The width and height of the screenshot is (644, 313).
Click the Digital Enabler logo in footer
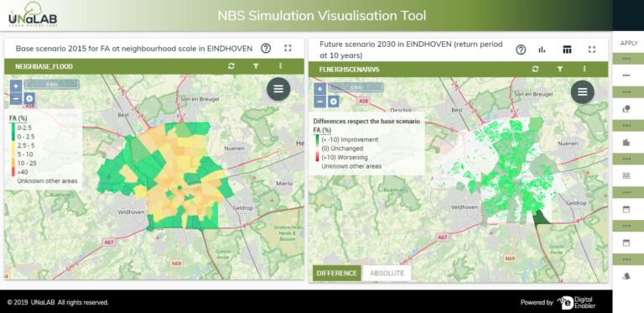pyautogui.click(x=577, y=303)
